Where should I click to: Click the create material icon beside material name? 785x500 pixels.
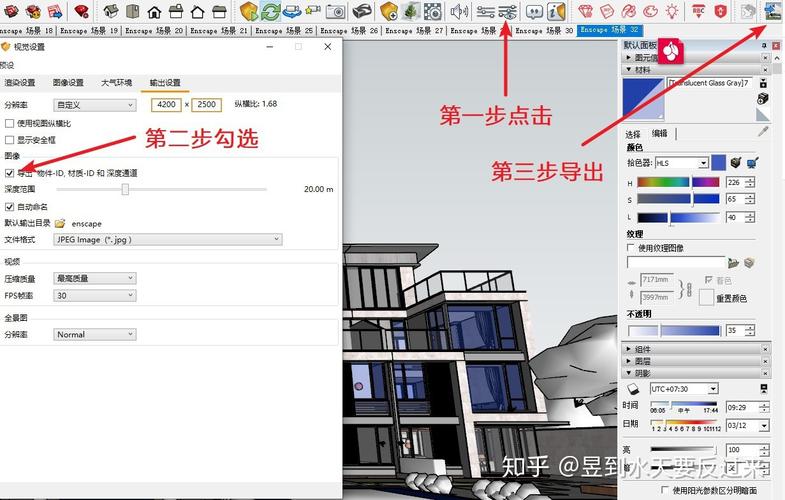tap(763, 83)
